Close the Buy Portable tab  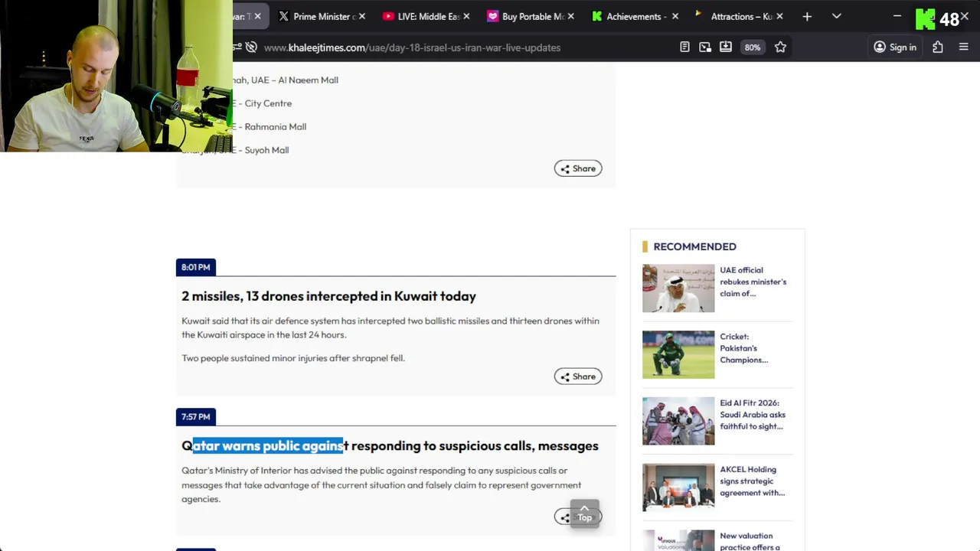[x=571, y=16]
